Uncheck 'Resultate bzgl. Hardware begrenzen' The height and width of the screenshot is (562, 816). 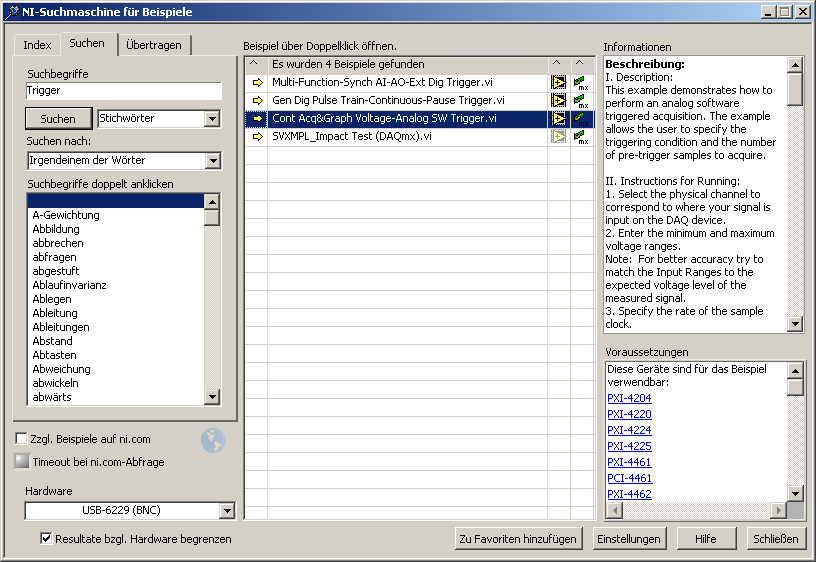coord(46,539)
